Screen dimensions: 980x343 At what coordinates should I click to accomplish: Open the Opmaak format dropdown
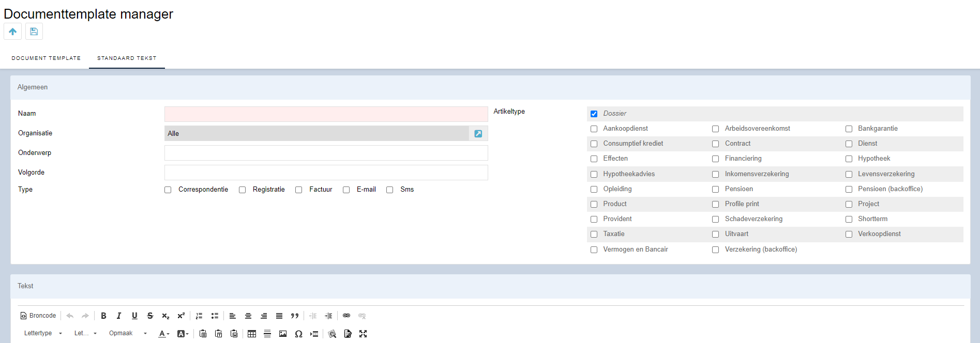128,334
